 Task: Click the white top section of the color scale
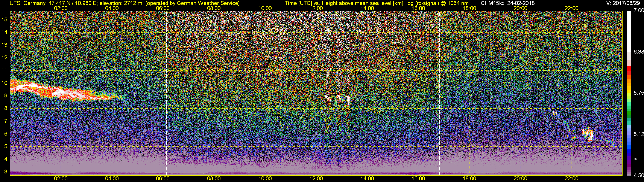coord(629,31)
